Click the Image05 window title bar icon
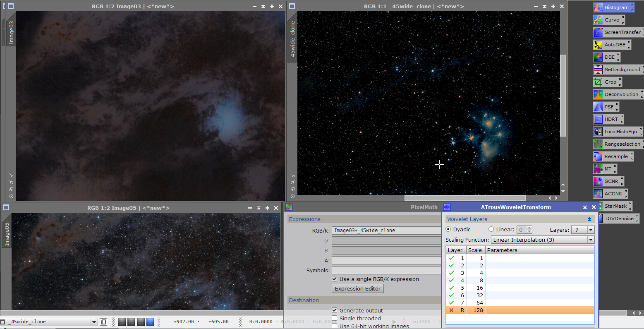644x329 pixels. coord(6,208)
